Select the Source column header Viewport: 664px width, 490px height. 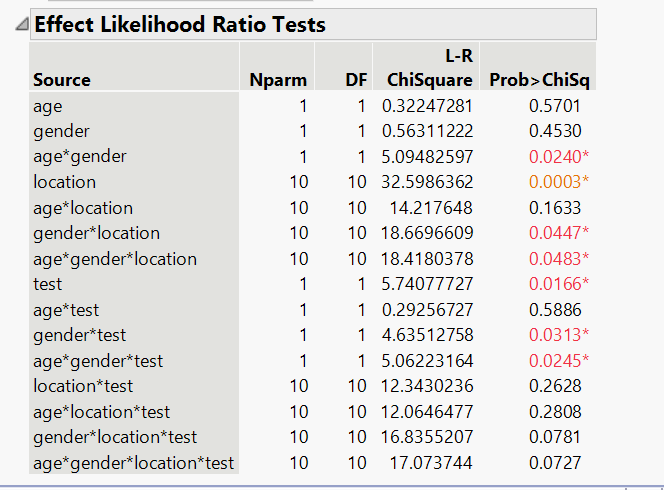(x=62, y=80)
